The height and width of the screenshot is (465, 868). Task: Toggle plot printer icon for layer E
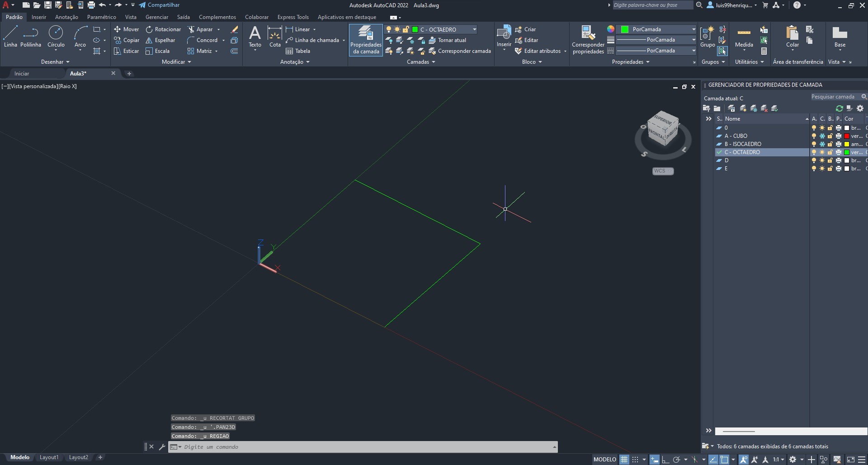click(x=839, y=169)
